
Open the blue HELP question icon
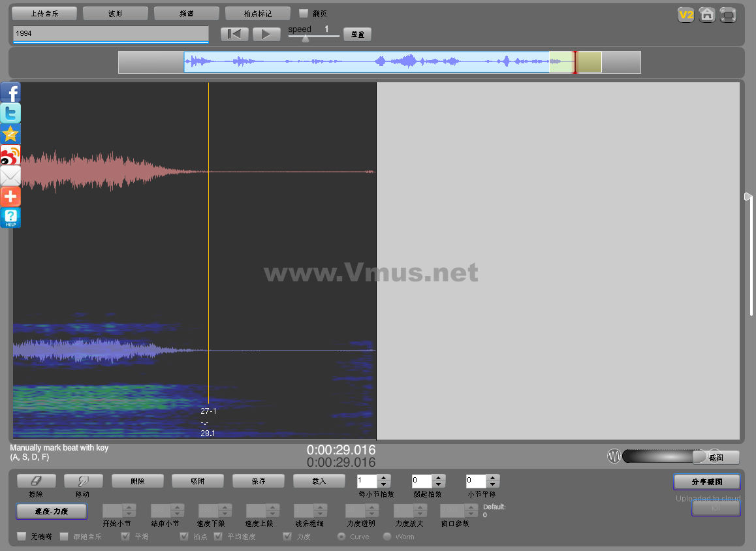(x=10, y=217)
